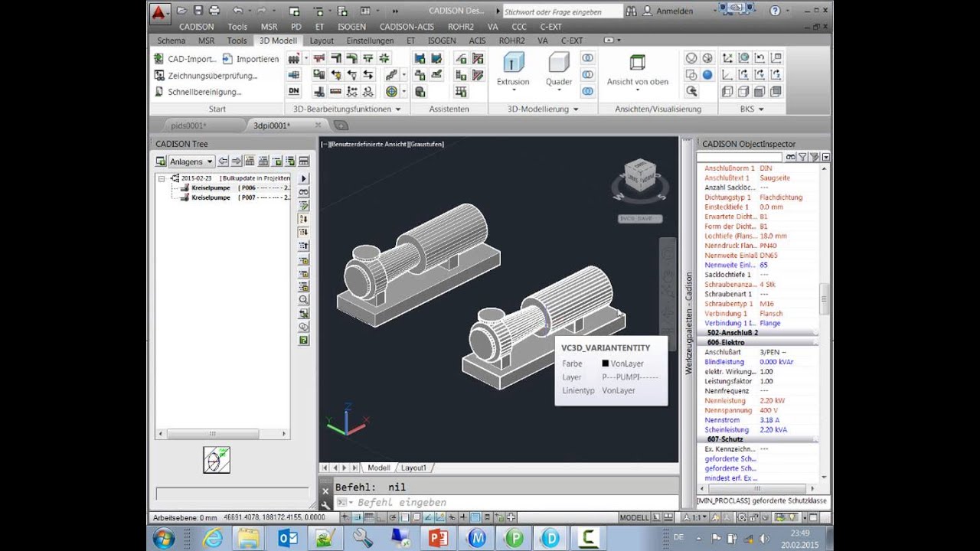
Task: Open the Help question mark icon
Action: coord(775,11)
